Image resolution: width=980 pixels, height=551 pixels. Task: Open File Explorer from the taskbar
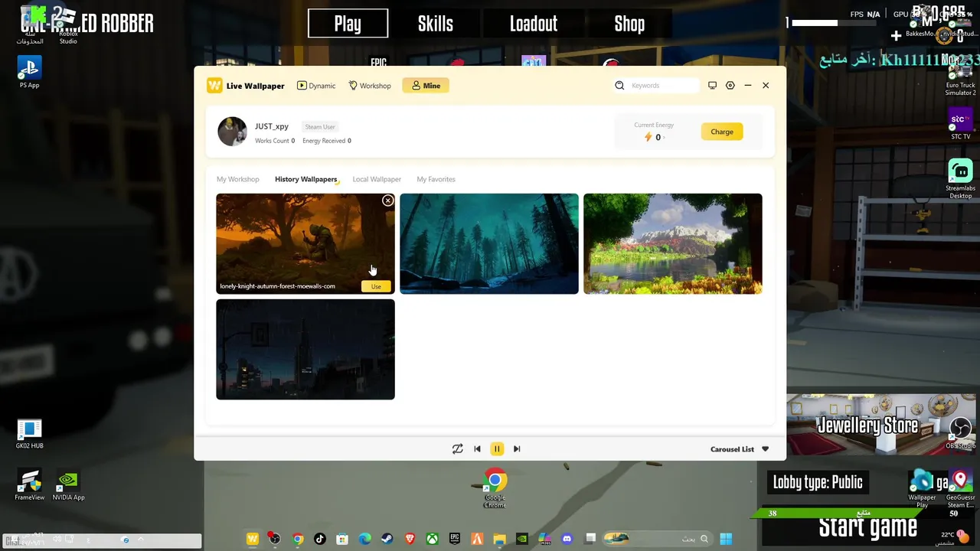(499, 539)
